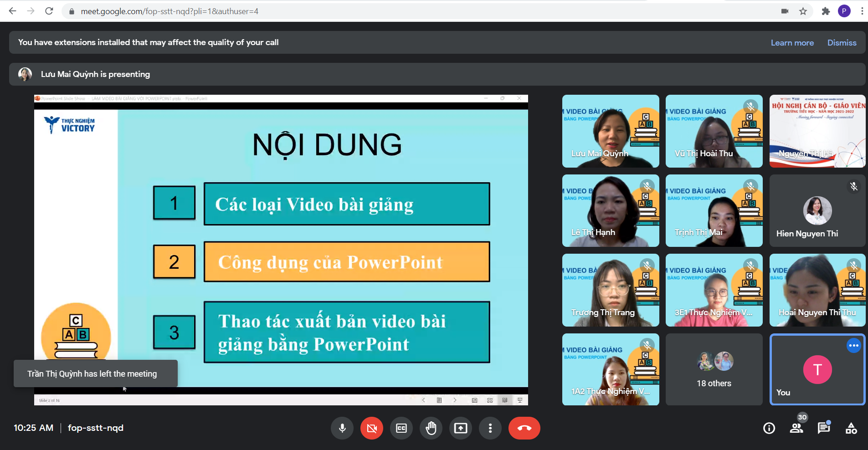This screenshot has height=450, width=868.
Task: Bookmark this page with the star icon
Action: (x=803, y=11)
